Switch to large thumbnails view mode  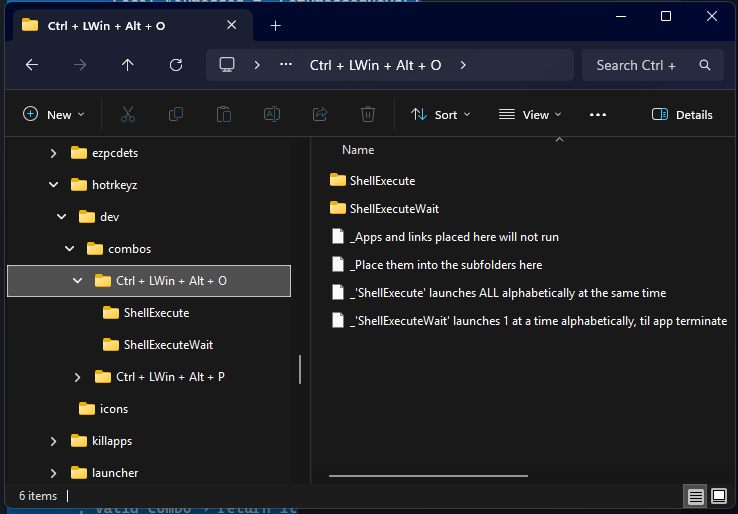pyautogui.click(x=718, y=496)
